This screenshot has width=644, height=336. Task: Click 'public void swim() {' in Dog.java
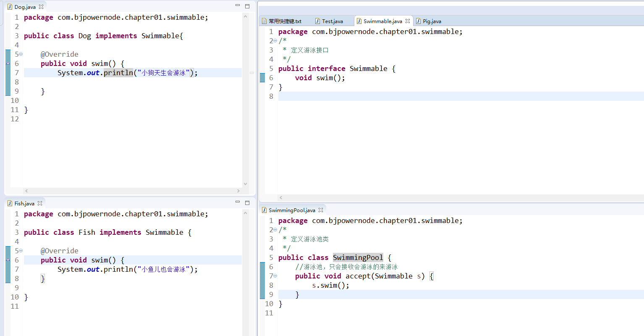(x=82, y=63)
